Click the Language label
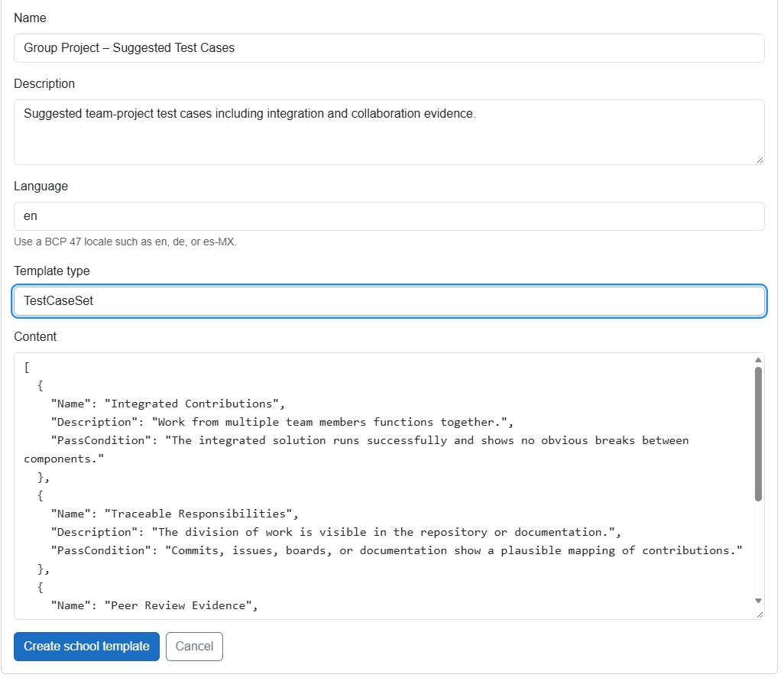Image resolution: width=784 pixels, height=681 pixels. tap(41, 186)
